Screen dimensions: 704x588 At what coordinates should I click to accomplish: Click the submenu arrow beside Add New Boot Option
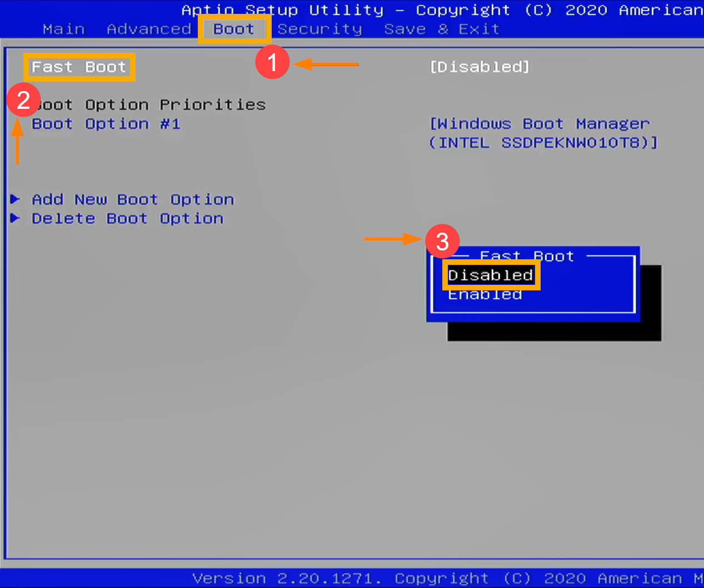pos(16,199)
